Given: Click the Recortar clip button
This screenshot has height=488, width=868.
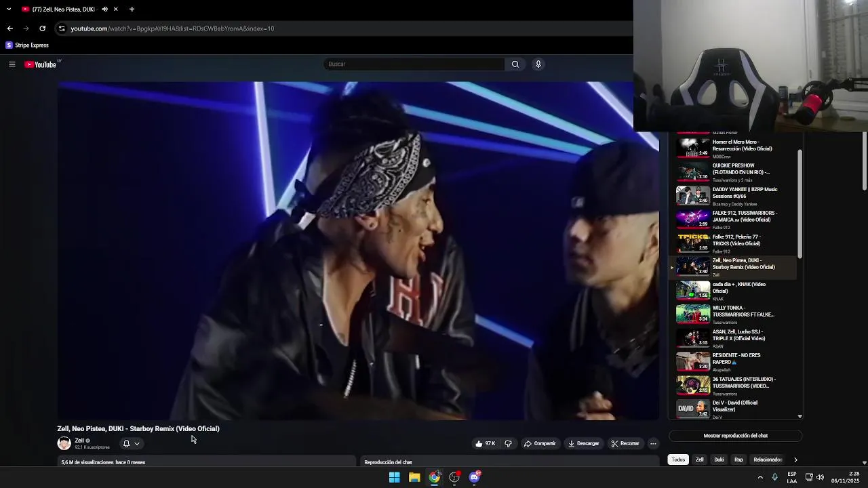Looking at the screenshot, I should pyautogui.click(x=625, y=444).
